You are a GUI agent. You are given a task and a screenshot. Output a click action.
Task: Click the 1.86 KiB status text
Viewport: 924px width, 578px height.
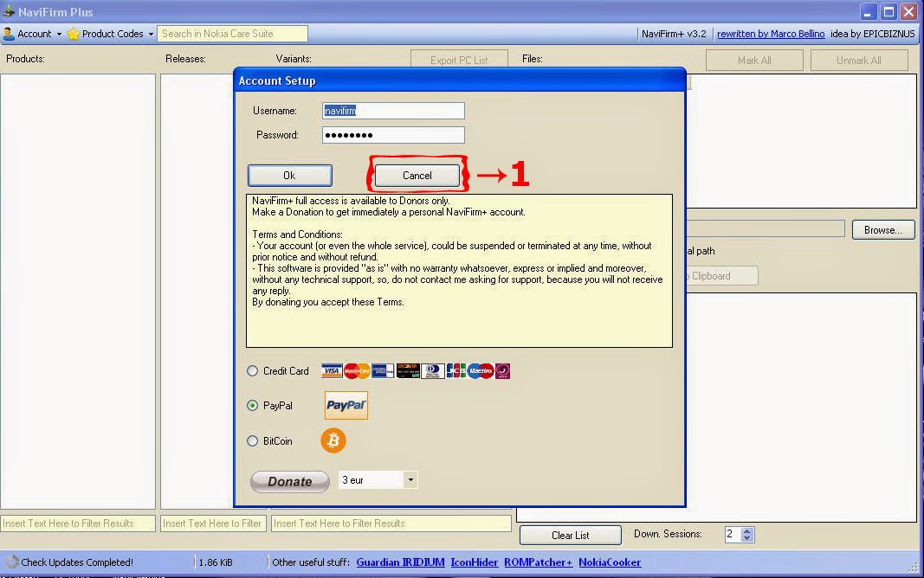coord(216,562)
